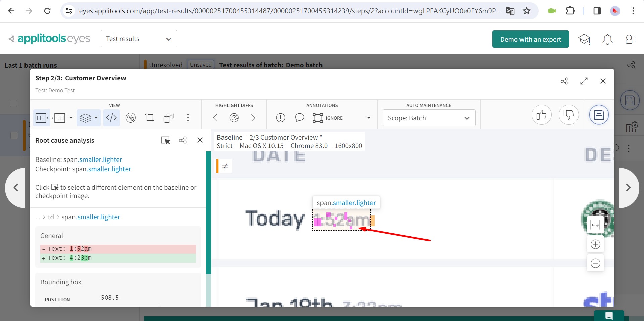
Task: Click the td breadcrumb in the element path
Action: [51, 217]
